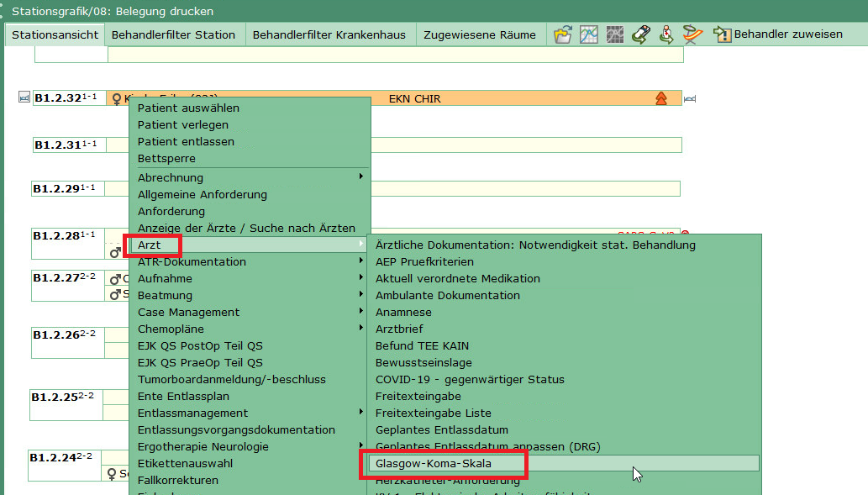Open the Zugewiesene Räume tab
The width and height of the screenshot is (868, 495).
[480, 34]
